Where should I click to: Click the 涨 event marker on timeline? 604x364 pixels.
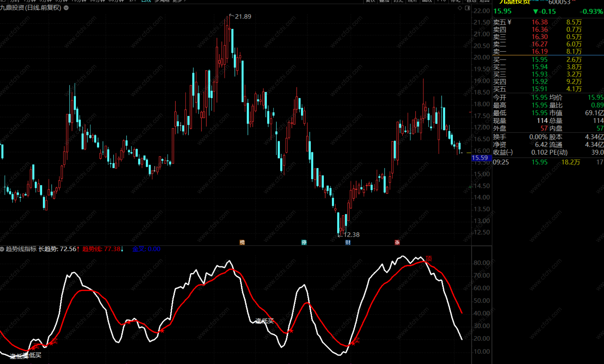click(397, 242)
